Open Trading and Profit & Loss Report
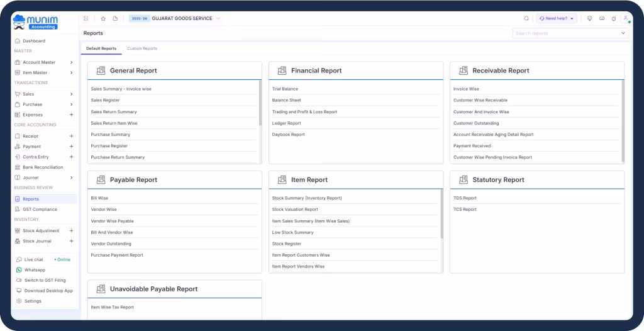 (305, 112)
